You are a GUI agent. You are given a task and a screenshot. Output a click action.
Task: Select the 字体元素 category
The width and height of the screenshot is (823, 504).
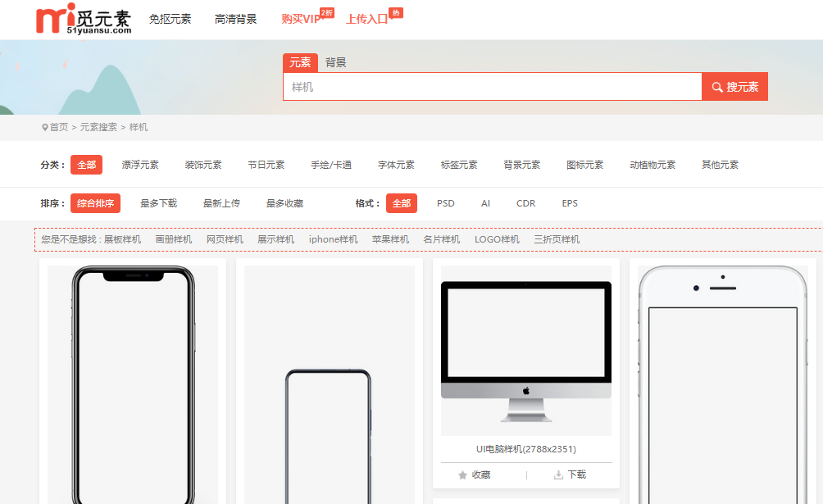point(396,165)
